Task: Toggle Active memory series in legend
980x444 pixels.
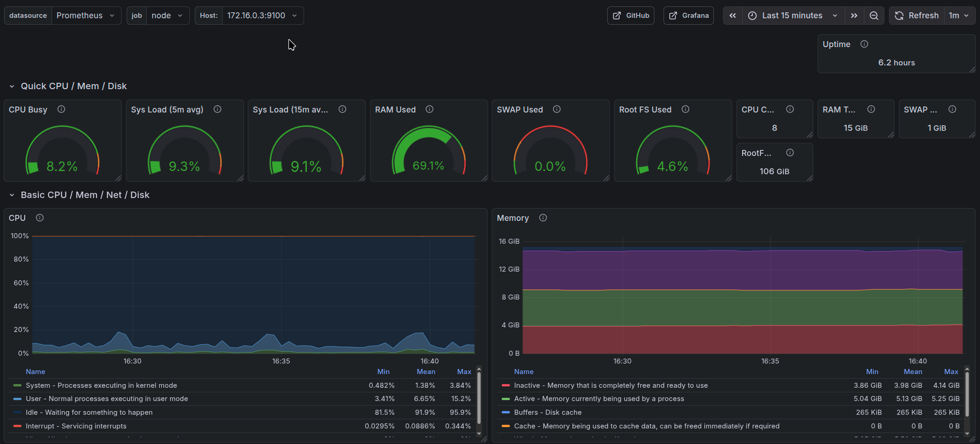Action: (599, 399)
